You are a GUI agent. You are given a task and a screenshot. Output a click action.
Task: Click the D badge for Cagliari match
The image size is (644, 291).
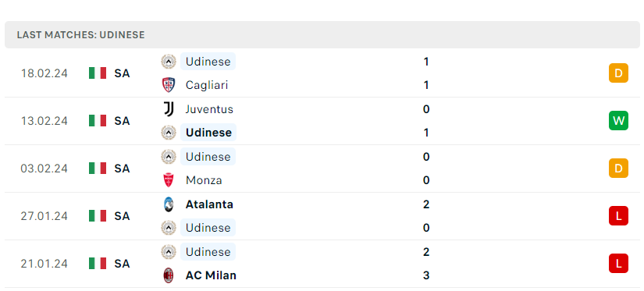(618, 73)
